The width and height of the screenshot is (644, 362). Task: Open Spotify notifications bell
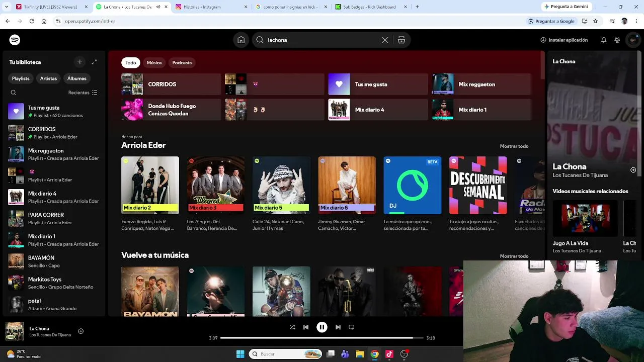[x=604, y=40]
